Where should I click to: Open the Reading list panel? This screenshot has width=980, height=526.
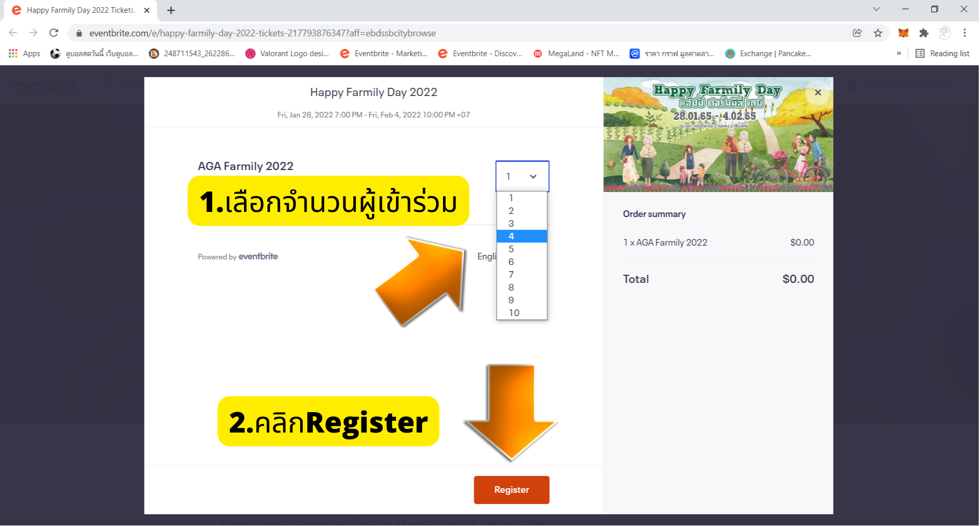tap(942, 54)
